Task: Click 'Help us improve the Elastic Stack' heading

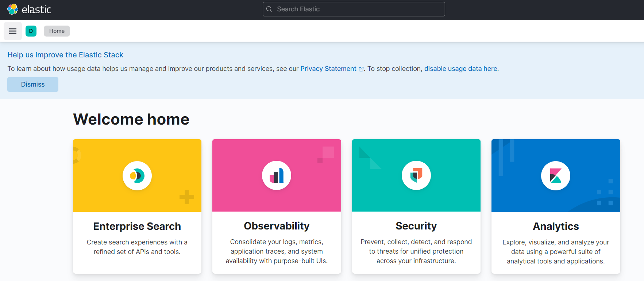Action: 65,55
